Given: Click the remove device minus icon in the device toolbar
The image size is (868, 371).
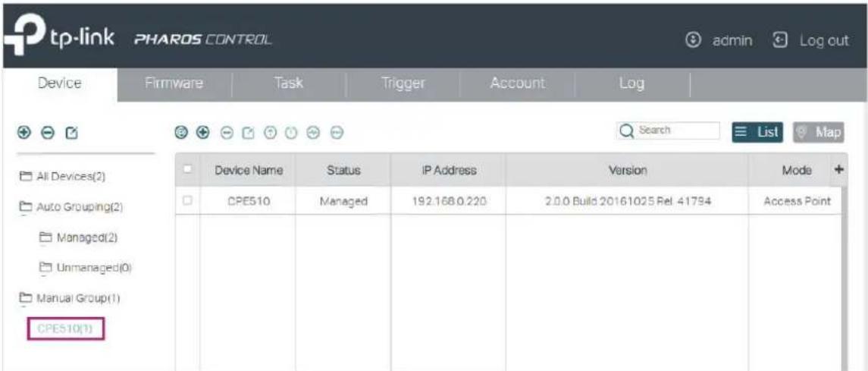Looking at the screenshot, I should [x=227, y=132].
